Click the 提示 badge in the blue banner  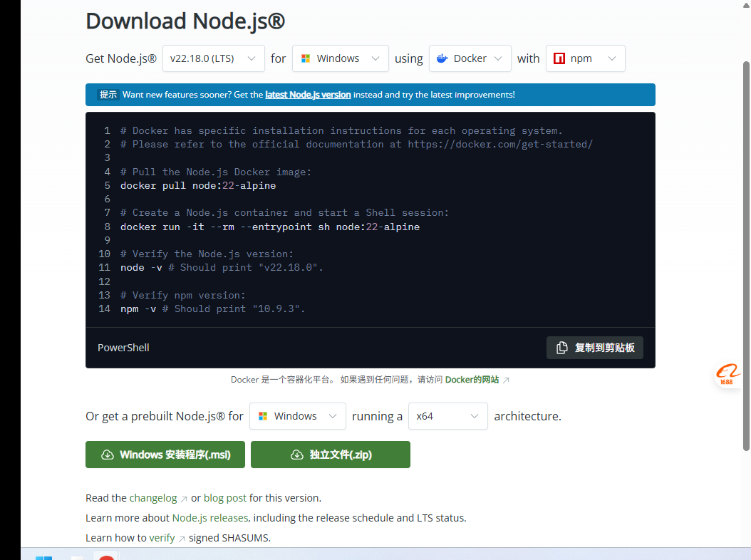[108, 95]
